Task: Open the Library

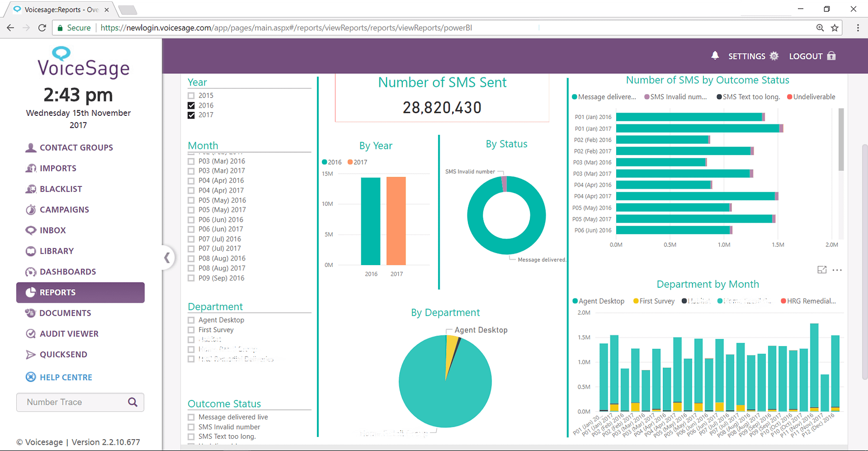Action: point(57,251)
